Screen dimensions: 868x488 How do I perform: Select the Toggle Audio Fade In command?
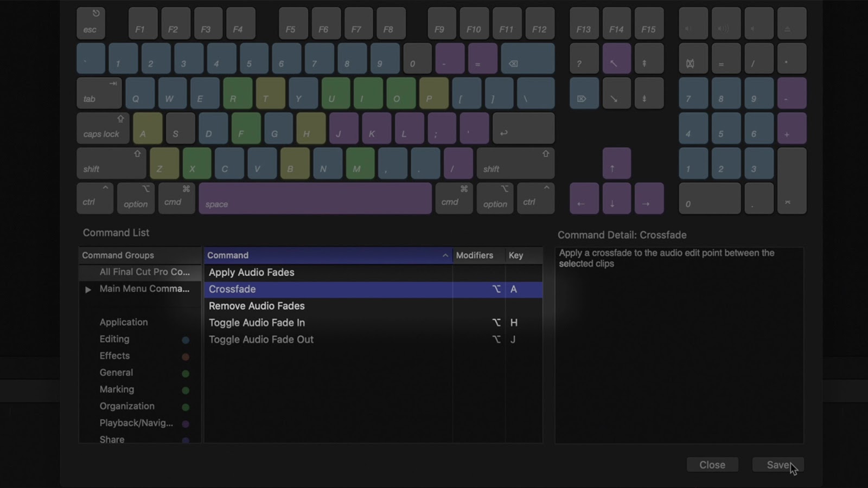pyautogui.click(x=373, y=323)
